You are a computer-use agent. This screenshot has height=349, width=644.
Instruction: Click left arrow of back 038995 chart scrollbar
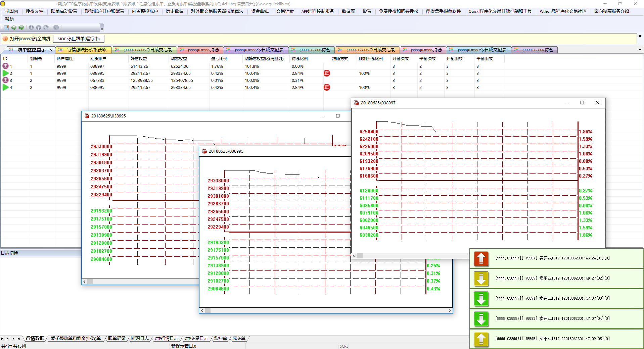84,282
